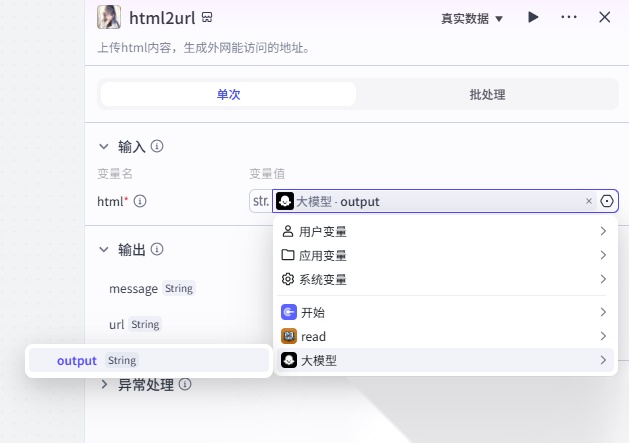Click the icon beside the html2url title
This screenshot has height=443, width=629.
point(207,17)
